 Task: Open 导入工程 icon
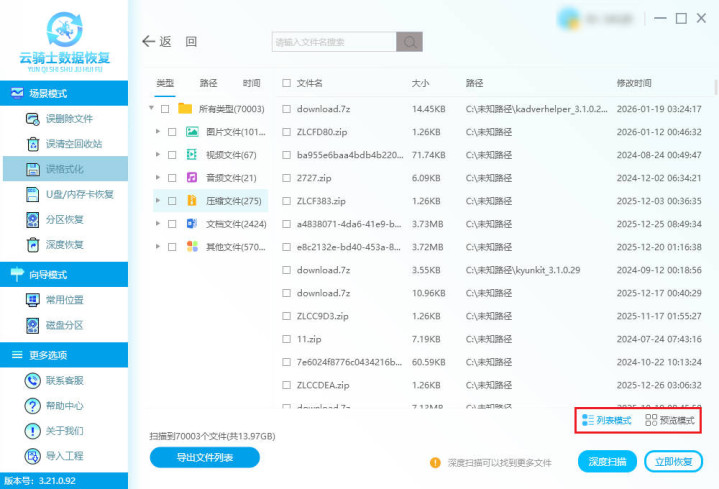(x=33, y=456)
